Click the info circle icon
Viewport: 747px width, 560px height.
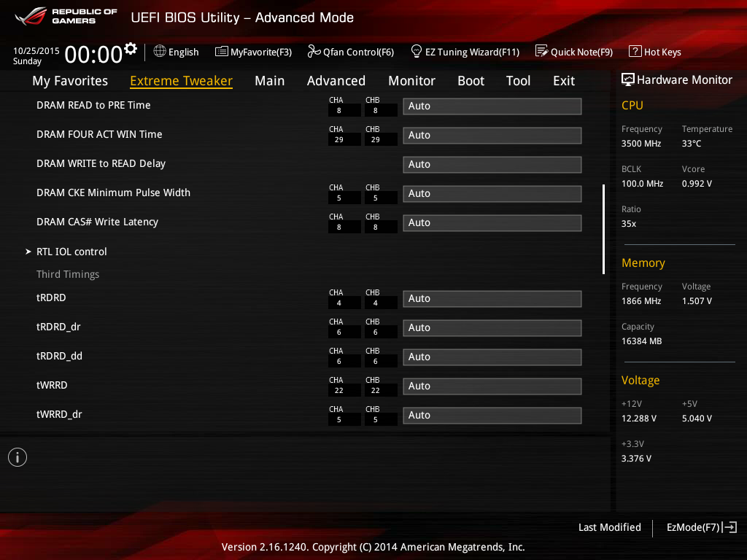pyautogui.click(x=18, y=457)
